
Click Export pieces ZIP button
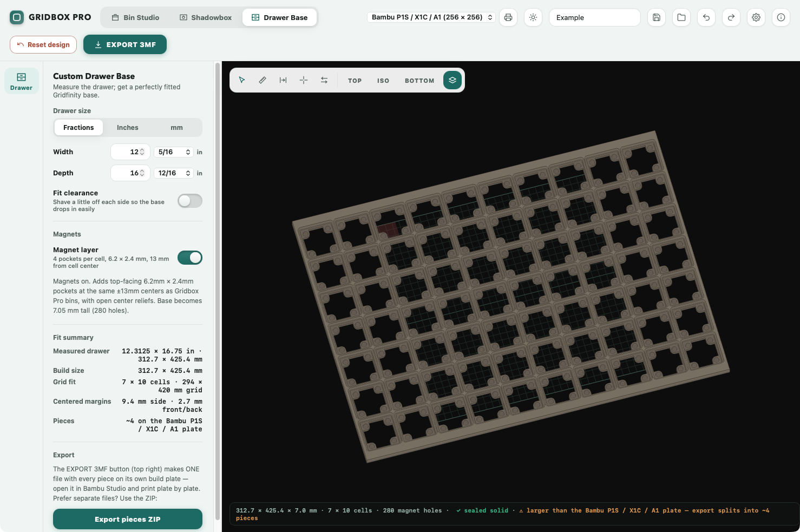click(128, 519)
